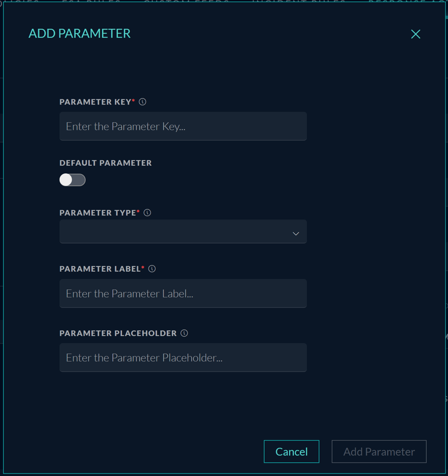Click the ADD PARAMETER dialog title
The width and height of the screenshot is (448, 476).
(80, 33)
